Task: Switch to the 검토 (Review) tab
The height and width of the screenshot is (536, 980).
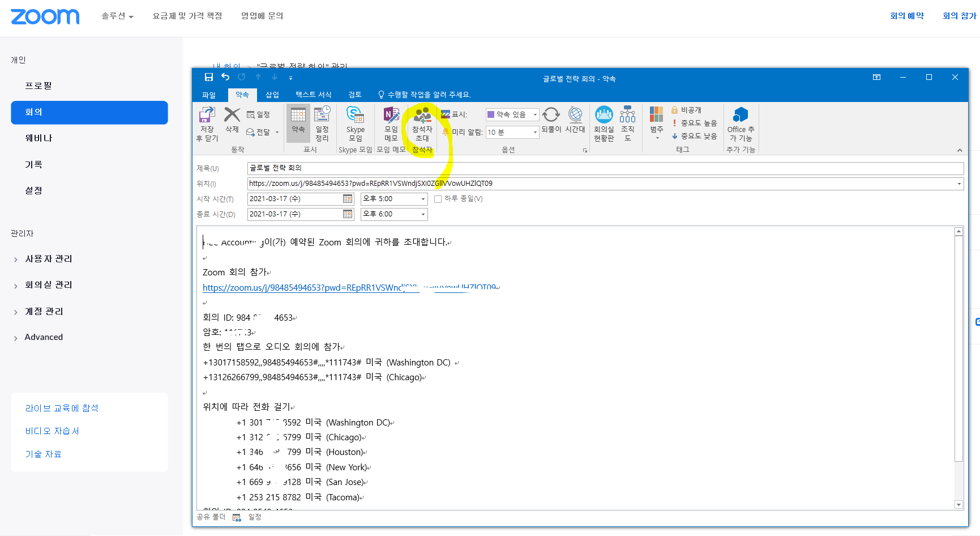Action: coord(355,95)
